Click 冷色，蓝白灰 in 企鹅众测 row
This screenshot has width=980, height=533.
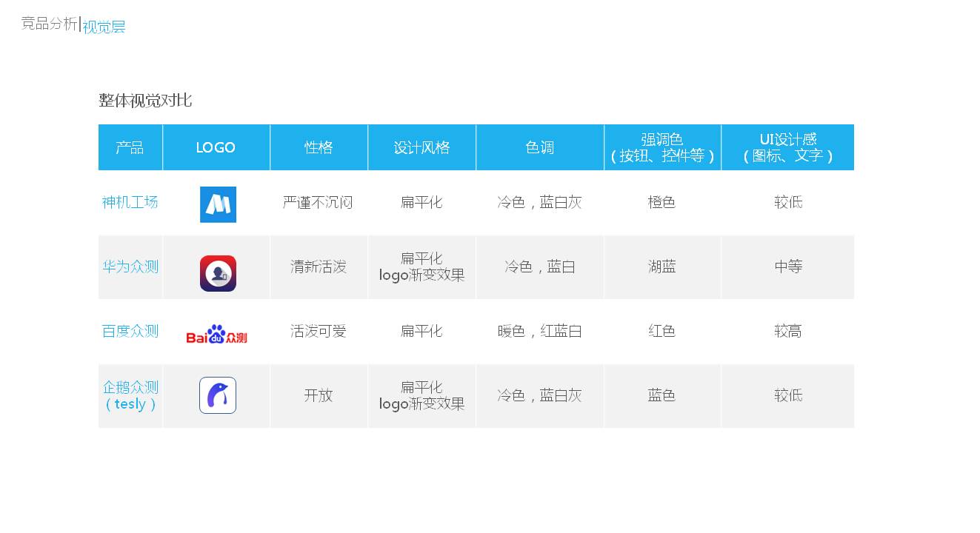tap(539, 395)
